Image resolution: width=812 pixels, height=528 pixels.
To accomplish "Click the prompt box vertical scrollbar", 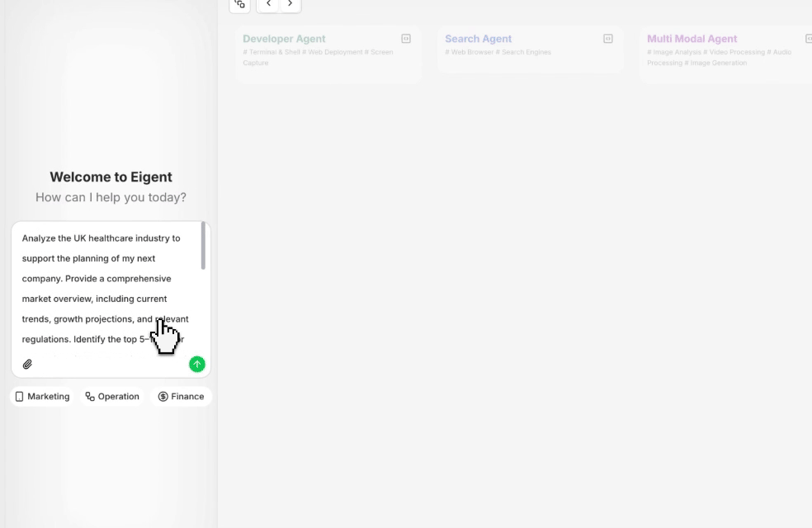I will 204,246.
